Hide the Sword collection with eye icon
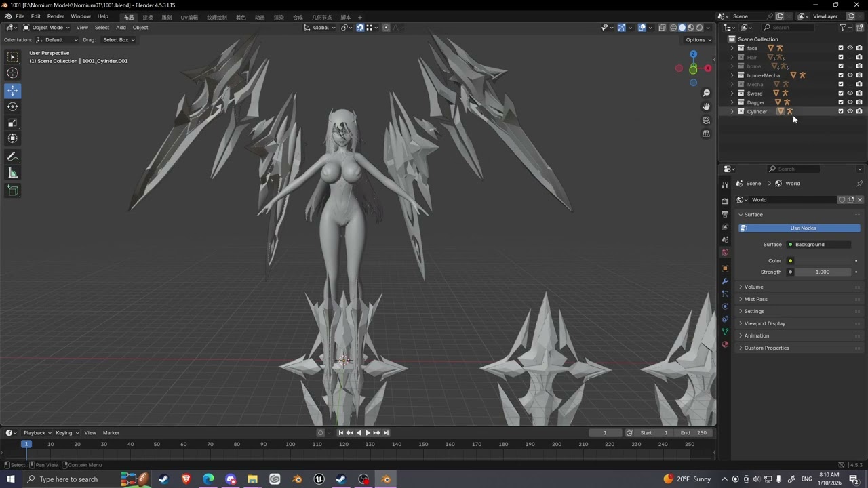This screenshot has height=488, width=868. 850,93
